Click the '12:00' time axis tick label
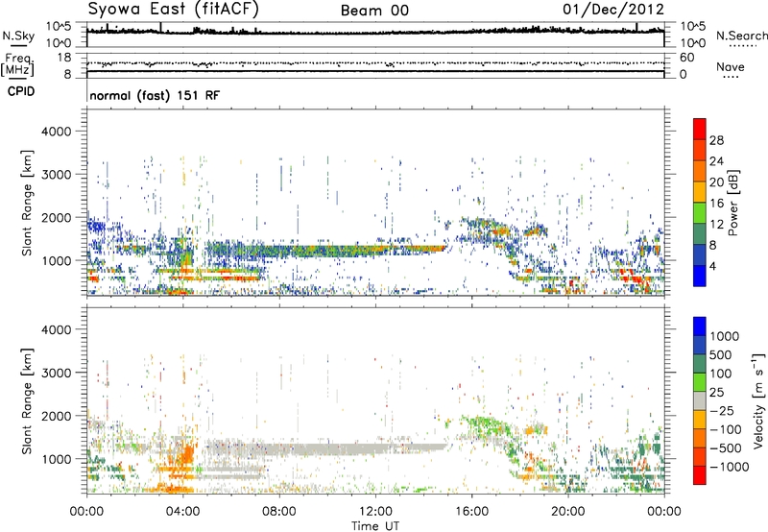Viewport: 768px width, 532px height. tap(375, 512)
